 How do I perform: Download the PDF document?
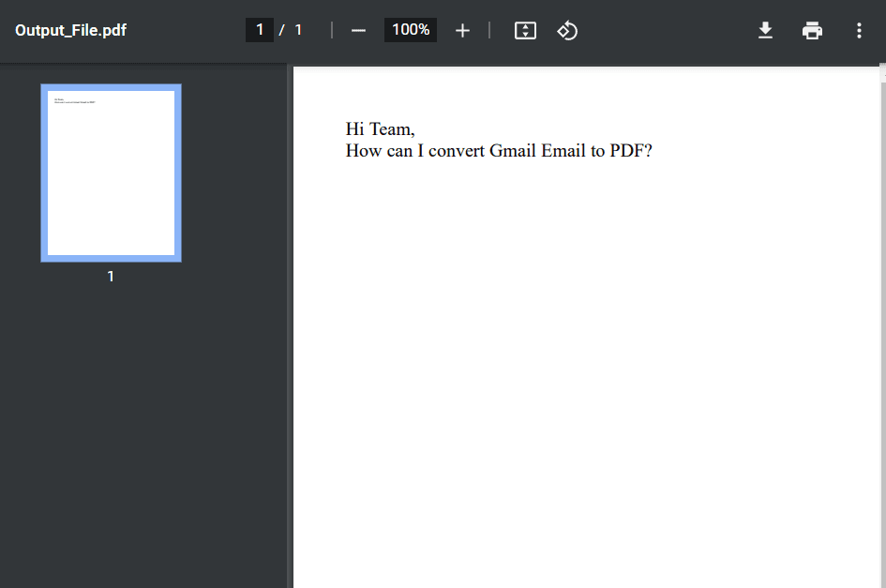coord(765,30)
